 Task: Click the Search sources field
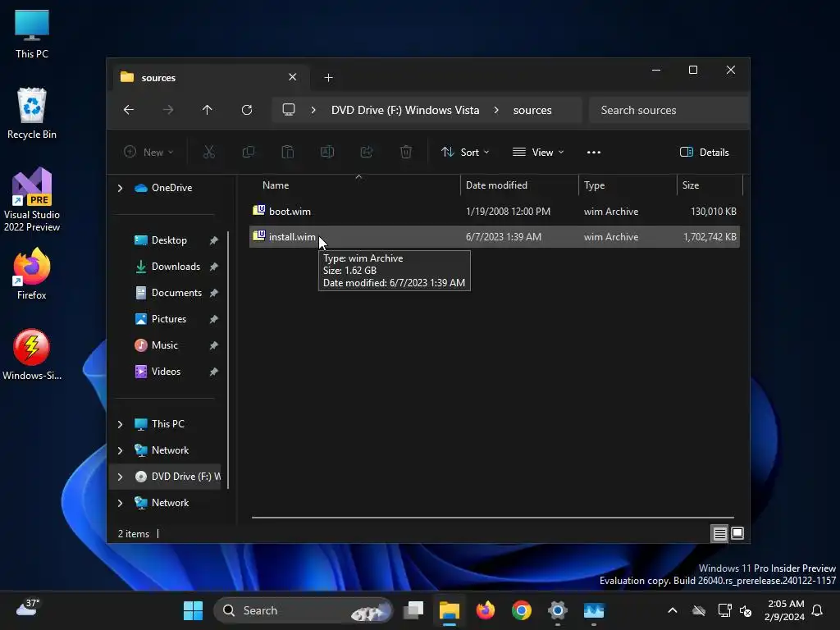click(x=668, y=110)
